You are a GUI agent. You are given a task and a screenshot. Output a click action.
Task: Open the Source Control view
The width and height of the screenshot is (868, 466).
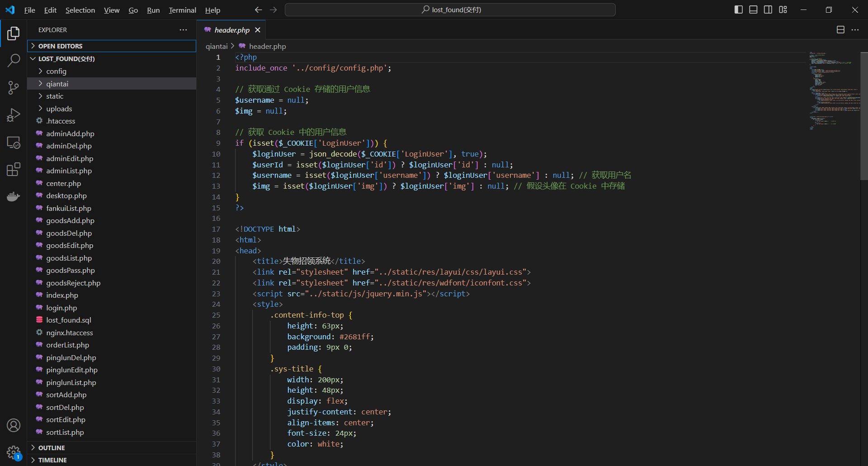click(x=14, y=87)
